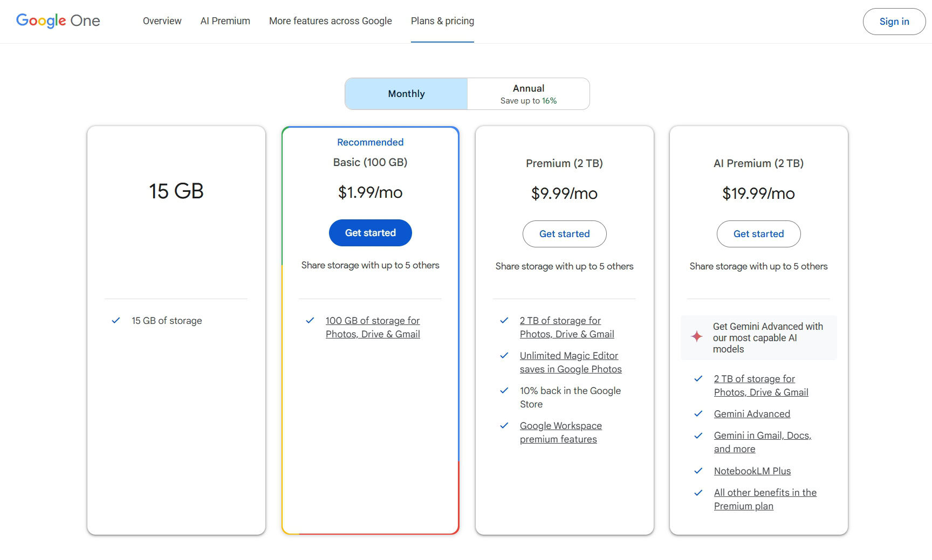Go to More features across Google

[x=330, y=21]
